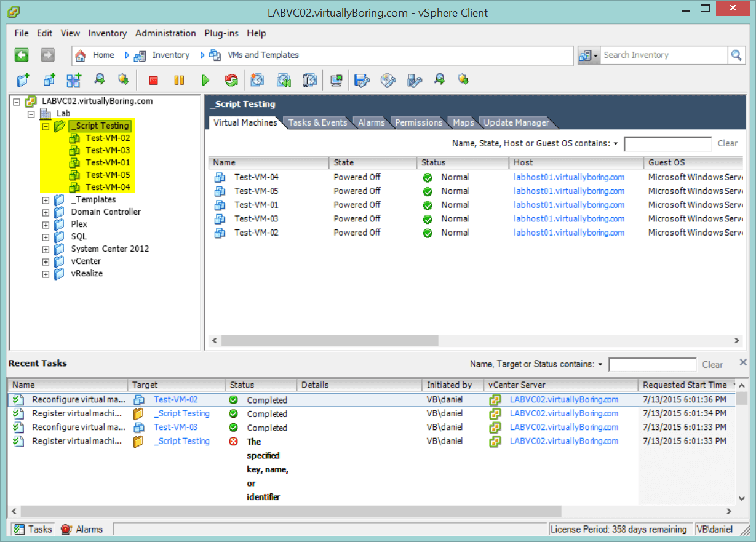This screenshot has height=542, width=756.
Task: Click the Connect USB device toolbar icon
Action: tap(415, 80)
